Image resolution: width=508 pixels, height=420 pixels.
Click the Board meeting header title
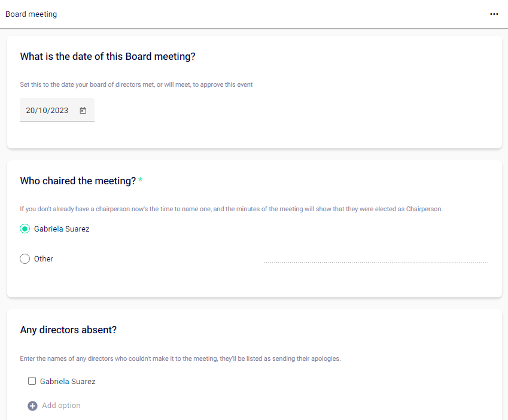(x=31, y=14)
